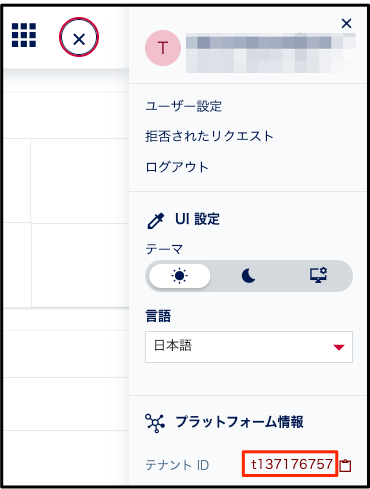Switch to dark theme moon option

pos(249,276)
